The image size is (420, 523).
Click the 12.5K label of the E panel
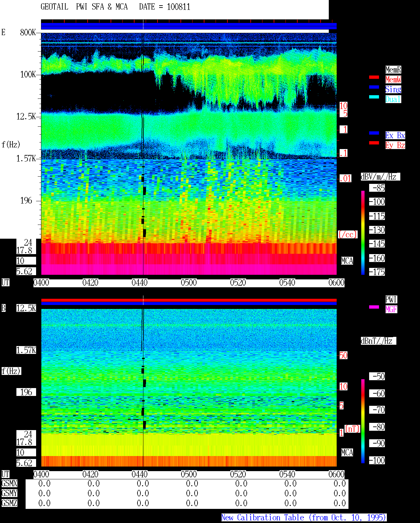(x=26, y=116)
